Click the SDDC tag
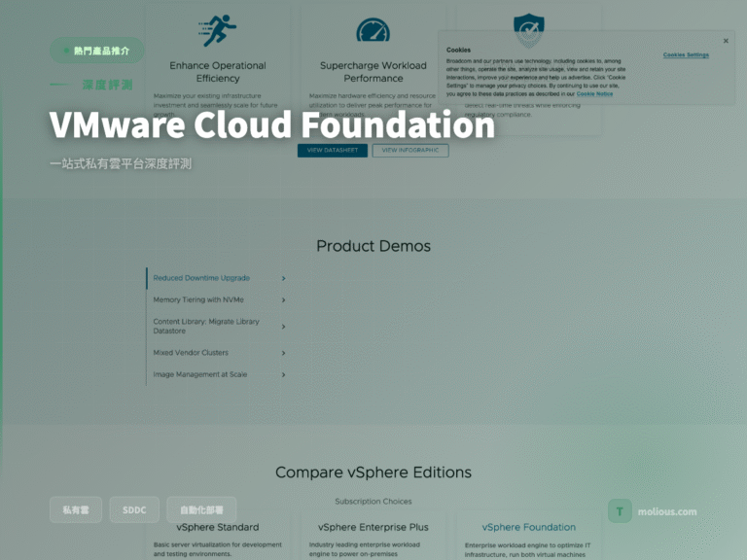 tap(134, 510)
